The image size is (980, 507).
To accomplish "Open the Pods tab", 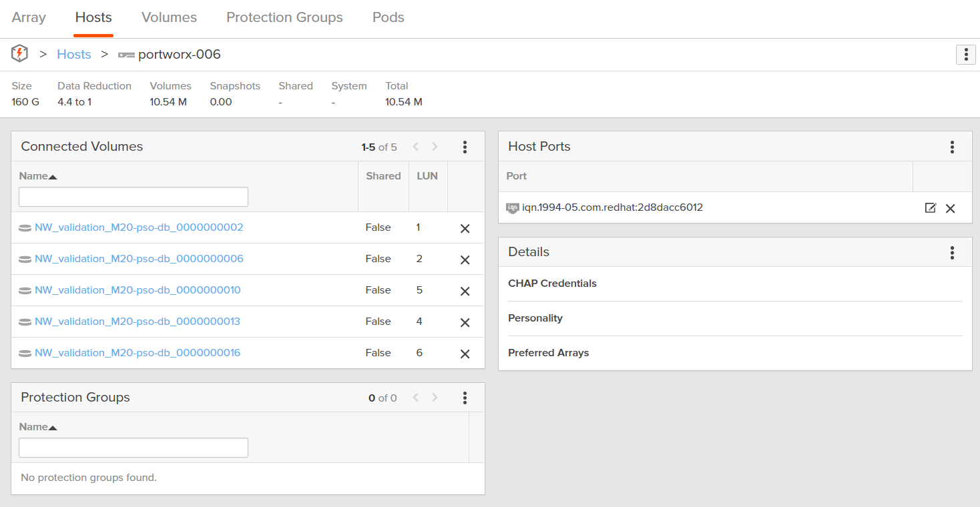I will point(388,18).
